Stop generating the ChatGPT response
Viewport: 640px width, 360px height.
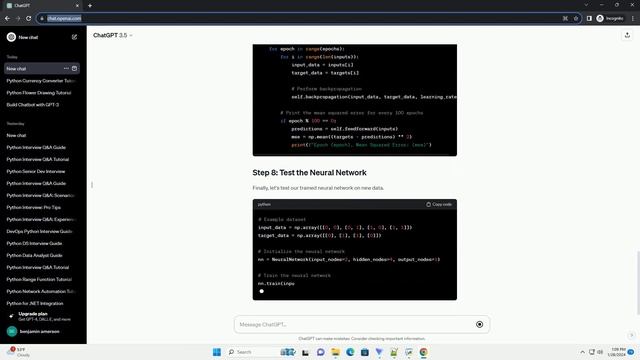(x=480, y=324)
